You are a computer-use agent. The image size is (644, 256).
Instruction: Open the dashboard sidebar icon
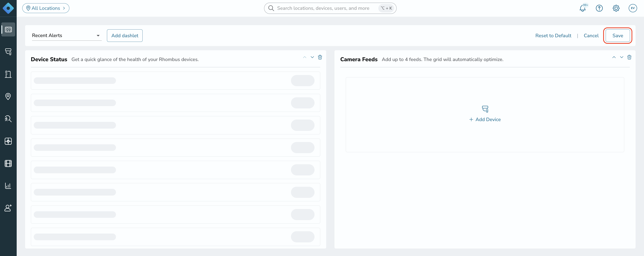click(8, 30)
